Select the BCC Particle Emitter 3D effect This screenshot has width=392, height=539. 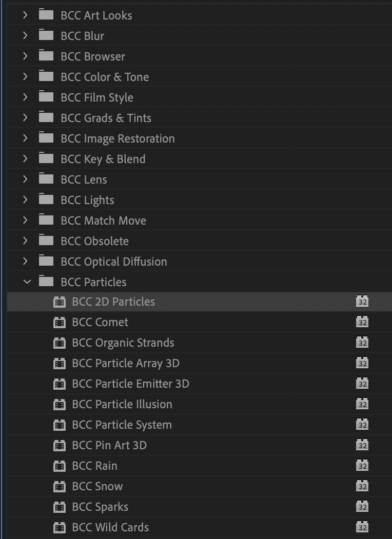(130, 384)
